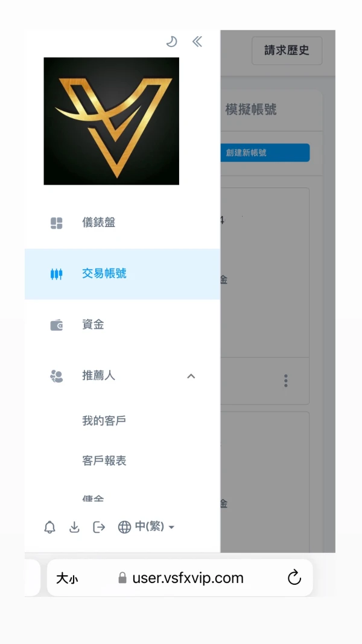Viewport: 362px width, 644px height.
Task: Open the 中(繁) language dropdown
Action: tap(146, 527)
